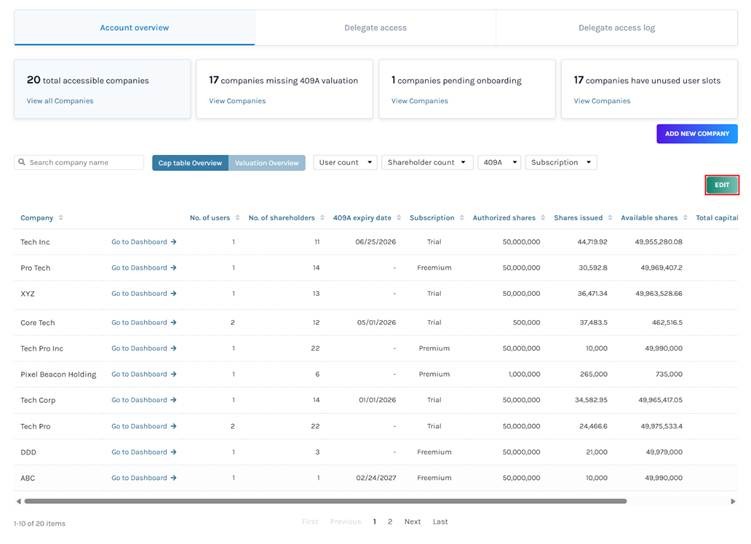Screen dimensions: 751x544
Task: Sort table by Company column icon
Action: [x=61, y=218]
